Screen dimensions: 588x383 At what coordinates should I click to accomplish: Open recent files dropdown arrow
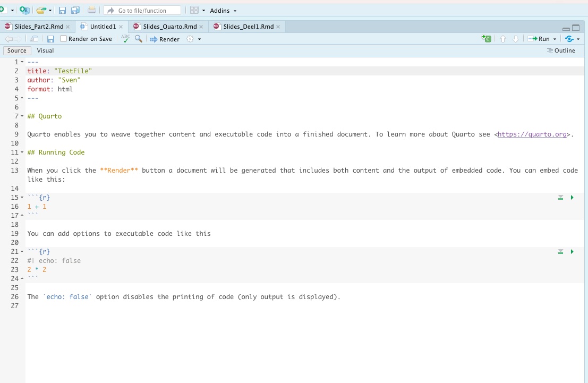pyautogui.click(x=50, y=11)
